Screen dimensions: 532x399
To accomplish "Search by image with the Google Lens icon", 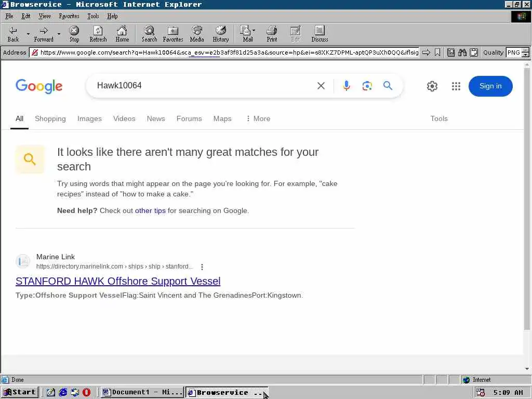I will click(367, 86).
